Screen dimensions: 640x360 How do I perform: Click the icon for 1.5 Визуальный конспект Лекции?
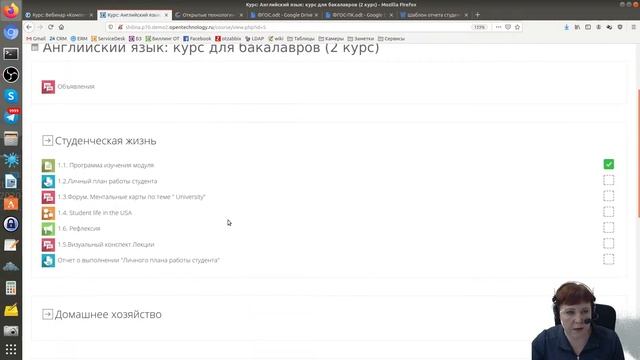pyautogui.click(x=48, y=244)
